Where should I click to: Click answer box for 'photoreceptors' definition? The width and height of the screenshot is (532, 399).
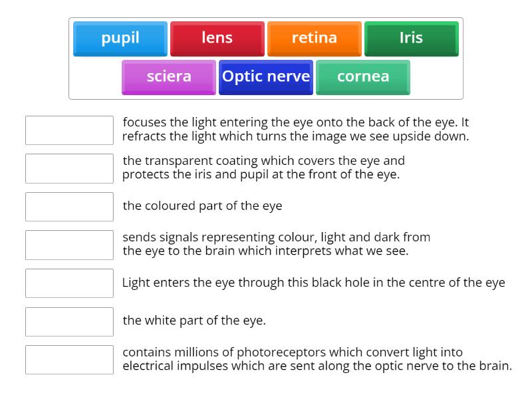point(69,360)
